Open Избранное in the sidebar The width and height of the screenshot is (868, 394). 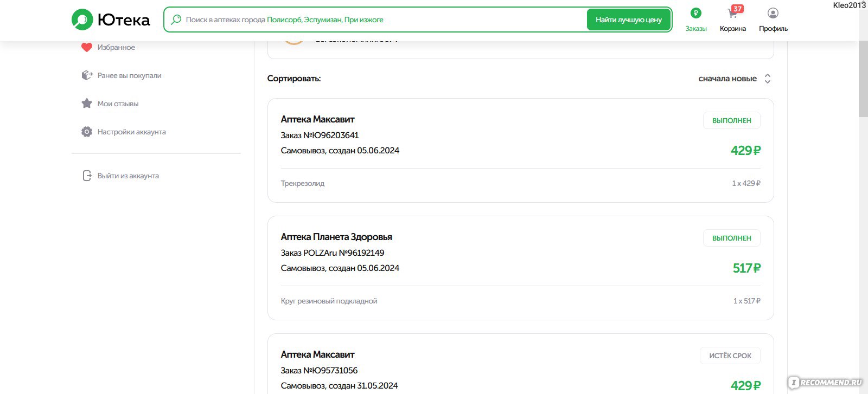click(x=116, y=47)
